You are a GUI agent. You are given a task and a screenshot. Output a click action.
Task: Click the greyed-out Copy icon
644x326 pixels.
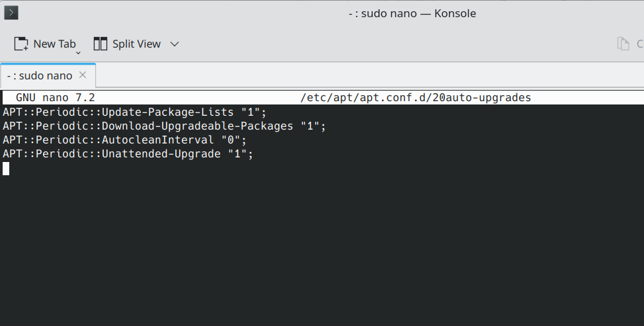coord(623,44)
